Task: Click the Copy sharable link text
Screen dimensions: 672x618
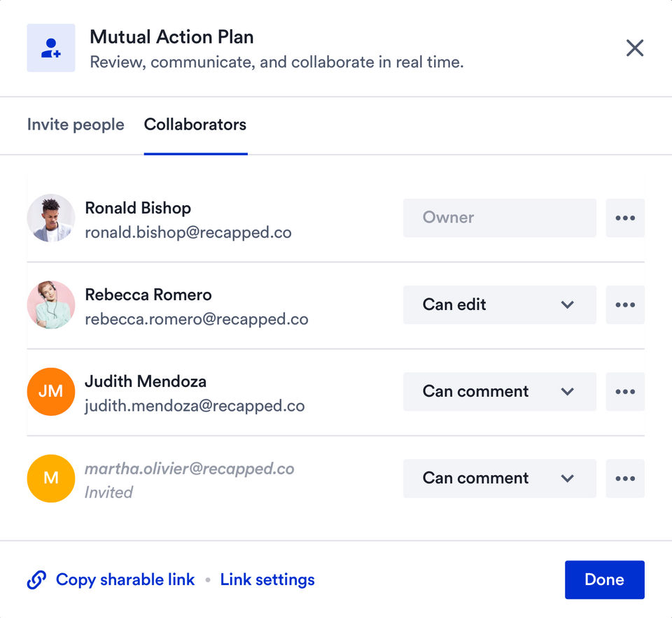Action: coord(125,580)
